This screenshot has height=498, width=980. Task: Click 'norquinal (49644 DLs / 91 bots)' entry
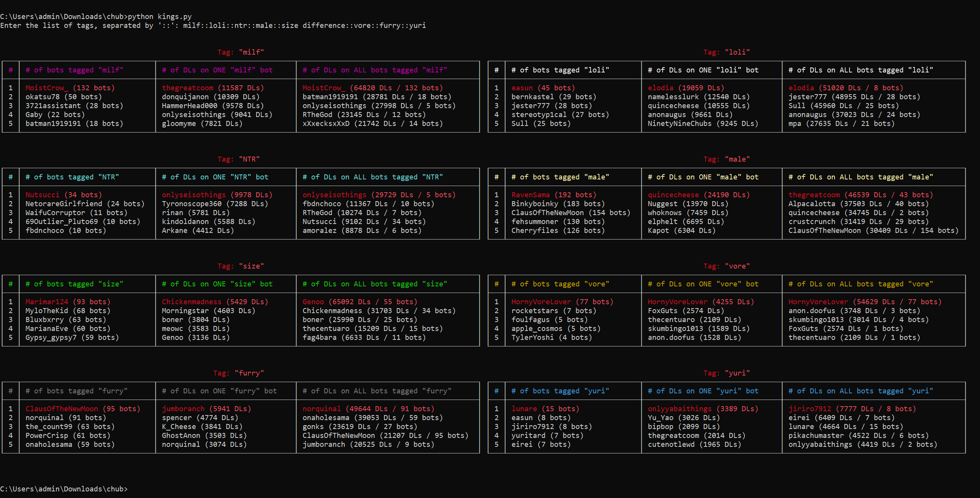pos(369,408)
